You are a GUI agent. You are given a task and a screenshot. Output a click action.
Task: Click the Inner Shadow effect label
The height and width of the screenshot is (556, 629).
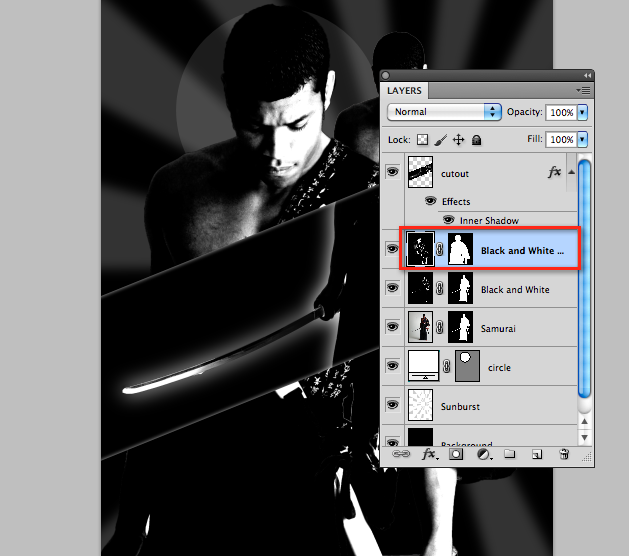[x=489, y=221]
